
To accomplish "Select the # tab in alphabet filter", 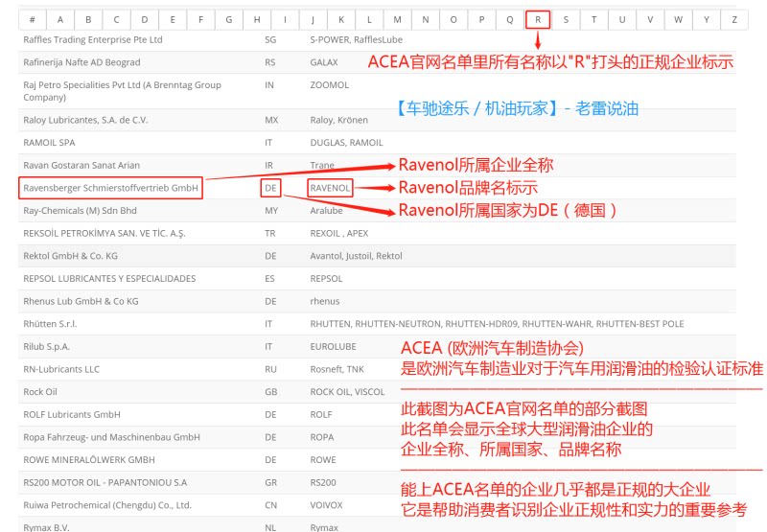I will [x=33, y=19].
